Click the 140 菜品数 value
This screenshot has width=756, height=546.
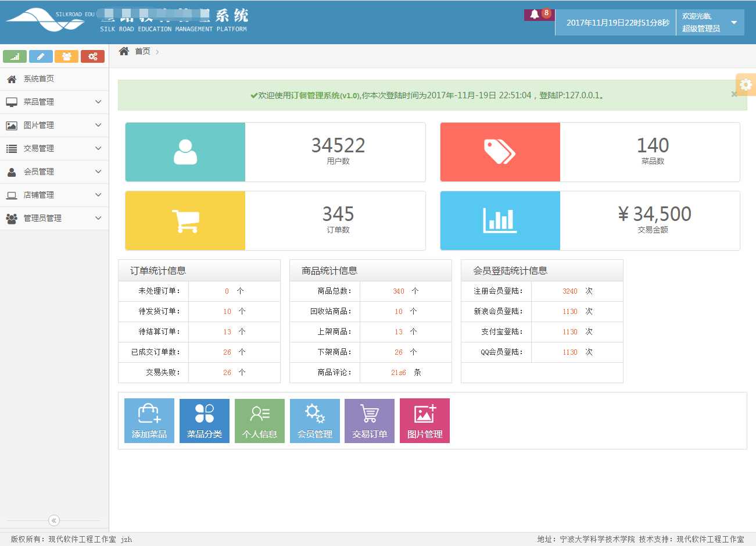pos(653,145)
